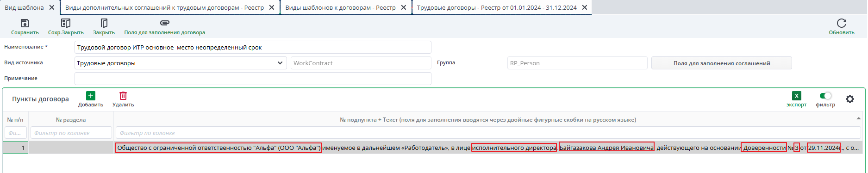Viewport: 868px width, 173px height.
Task: Toggle the фильтр switch
Action: point(825,96)
